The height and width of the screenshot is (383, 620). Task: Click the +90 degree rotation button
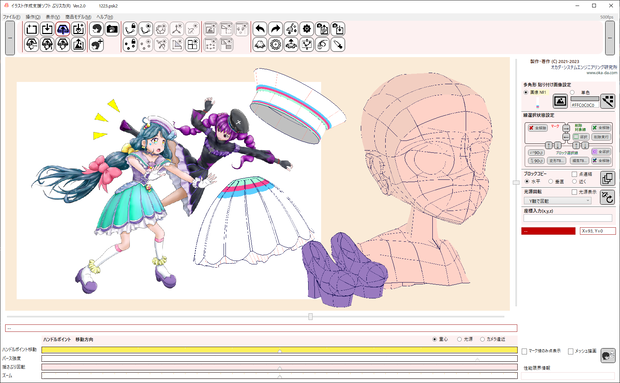coord(536,153)
